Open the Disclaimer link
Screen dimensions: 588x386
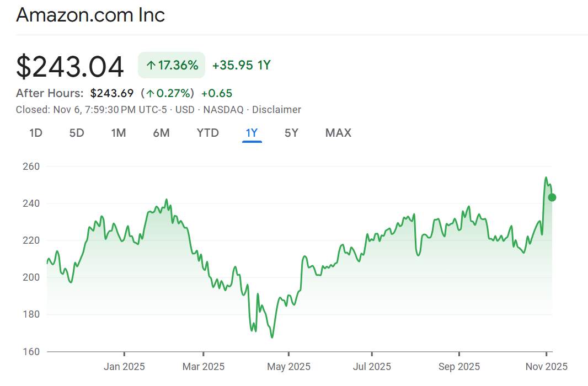click(276, 110)
